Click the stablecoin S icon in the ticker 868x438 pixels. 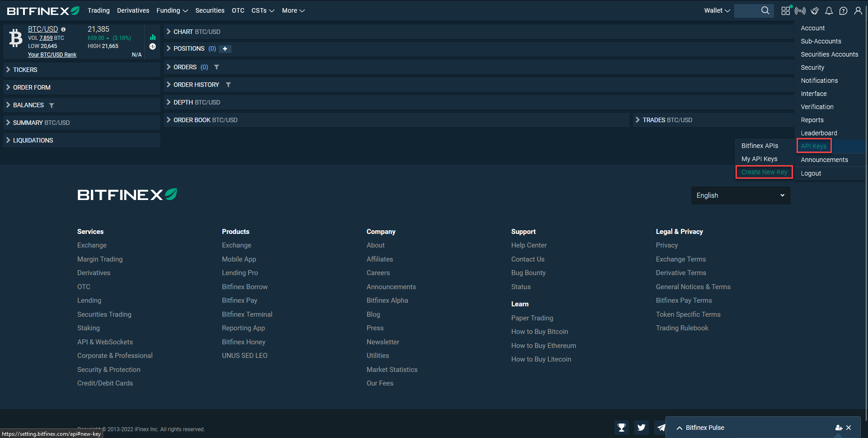(x=152, y=46)
